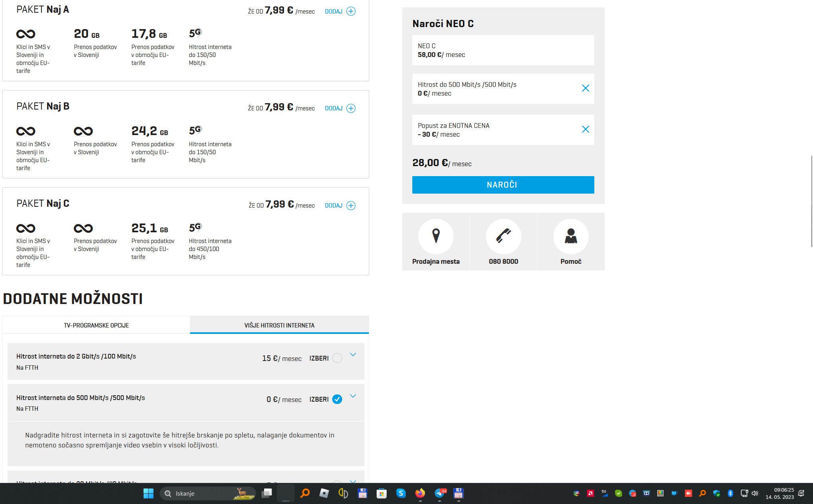This screenshot has height=504, width=813.
Task: Open Pomoč help person icon
Action: 571,236
